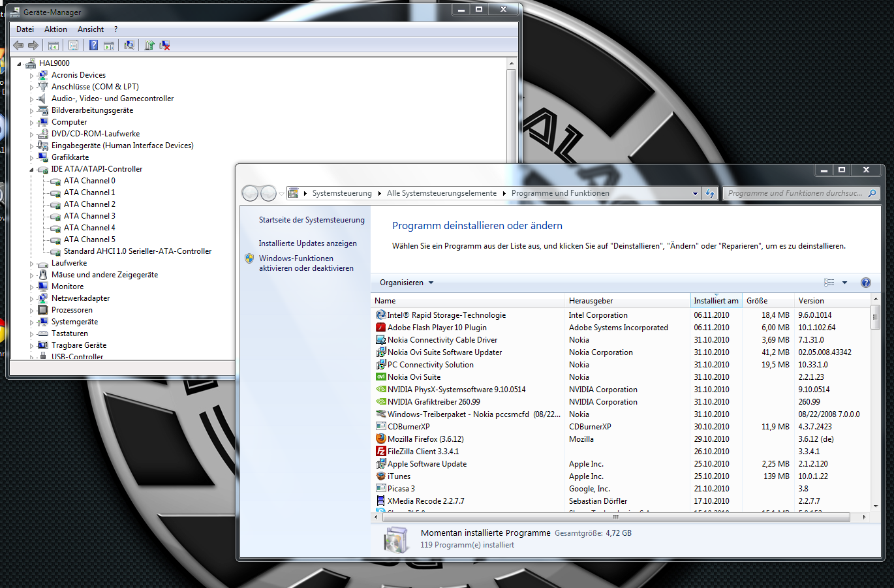Sort by the Installiert am column header
894x588 pixels.
click(716, 301)
